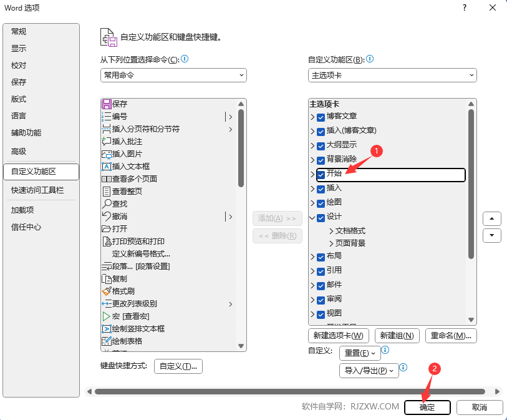Select the 格式刷 format painter icon

[107, 291]
